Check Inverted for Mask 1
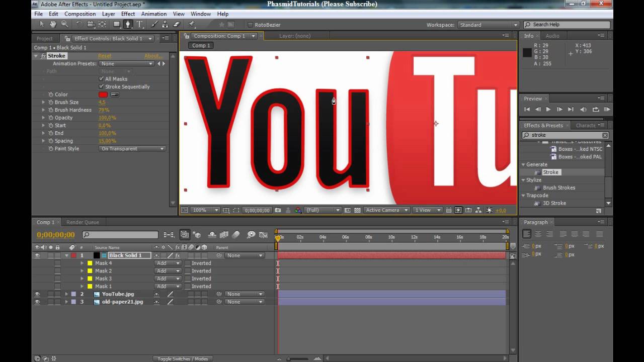This screenshot has height=362, width=644. click(187, 286)
